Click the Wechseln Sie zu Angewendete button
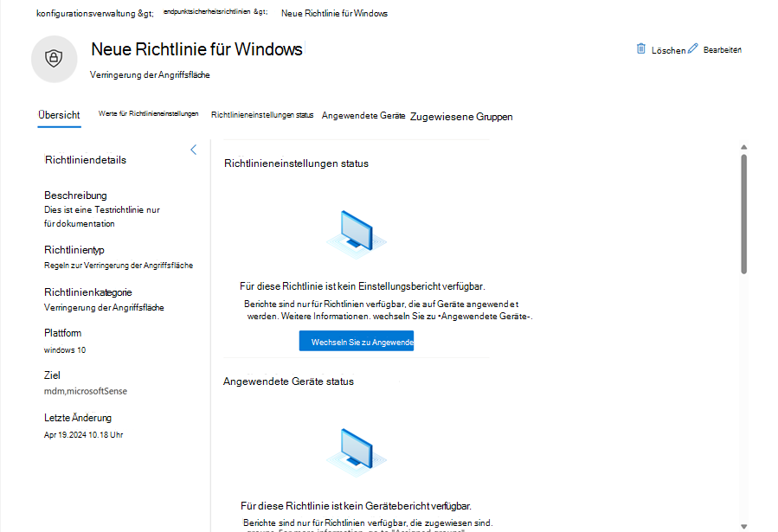 357,340
